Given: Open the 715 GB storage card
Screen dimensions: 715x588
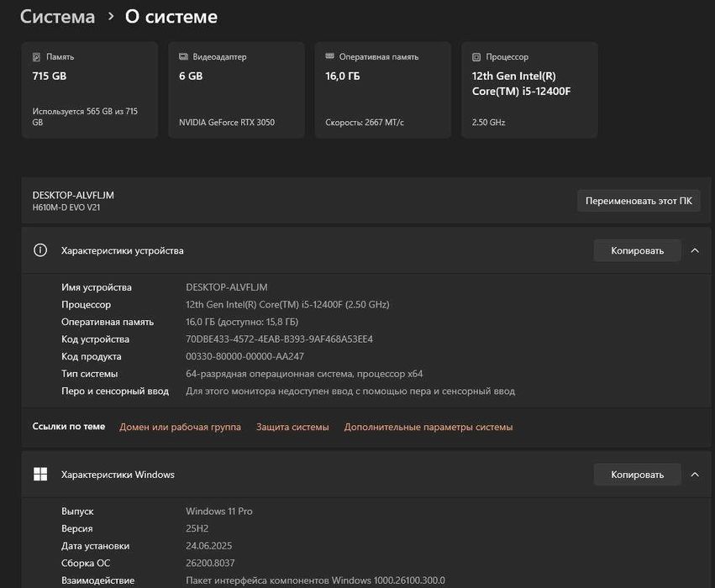Looking at the screenshot, I should tap(89, 90).
